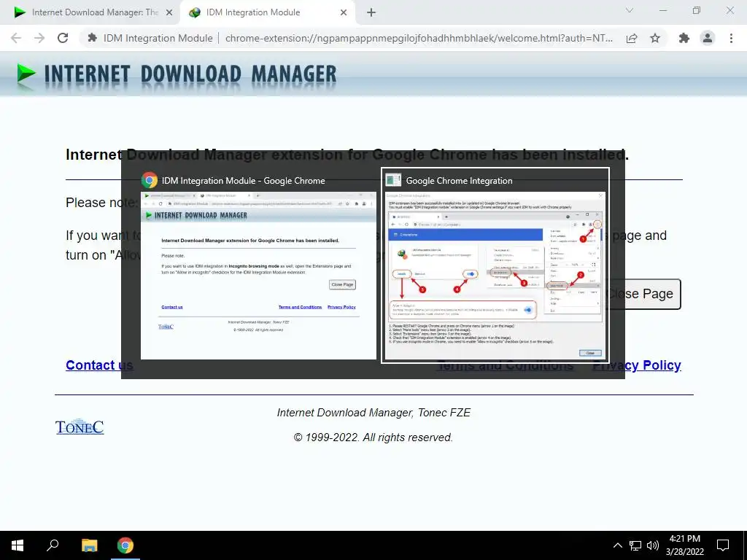Go back to previous page
This screenshot has height=560, width=747.
coord(16,38)
